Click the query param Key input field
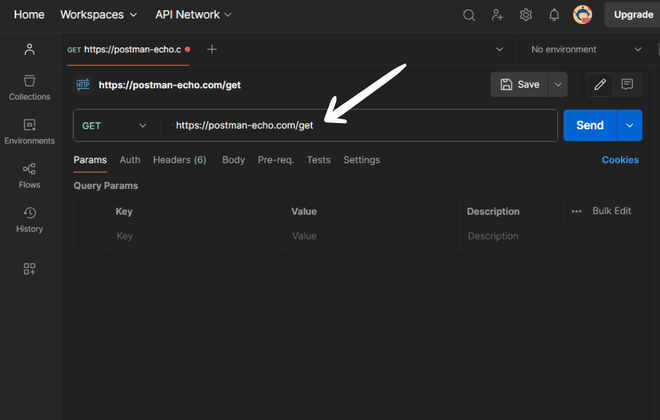The width and height of the screenshot is (660, 420). tap(197, 236)
